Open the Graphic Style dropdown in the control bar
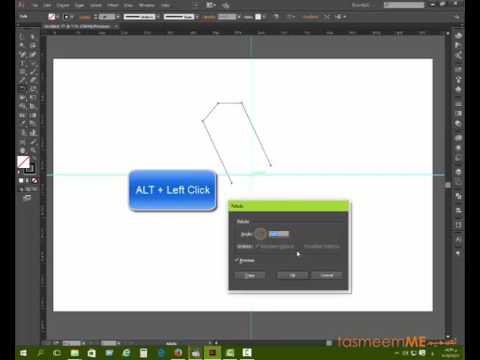The height and width of the screenshot is (360, 480). tap(263, 17)
